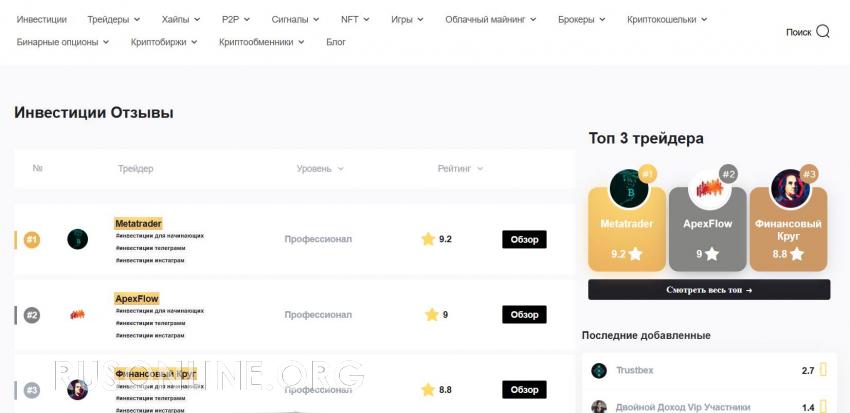Image resolution: width=850 pixels, height=413 pixels.
Task: Open the ApexFlow link in the table
Action: click(x=137, y=299)
